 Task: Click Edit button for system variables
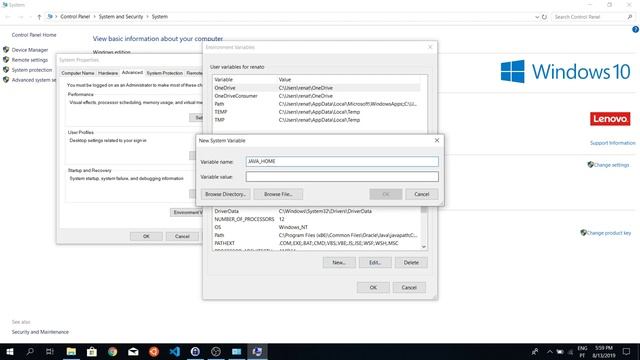click(x=375, y=262)
